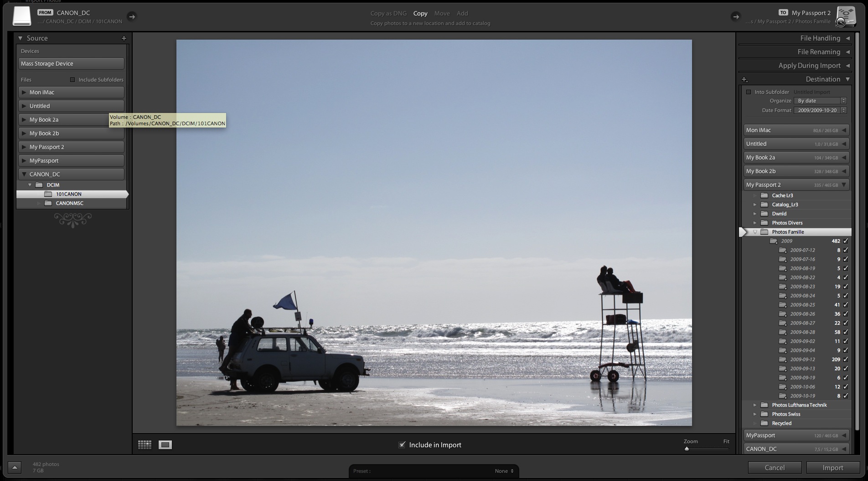Viewport: 868px width, 481px height.
Task: Select Copy as DNG import mode
Action: (x=388, y=13)
